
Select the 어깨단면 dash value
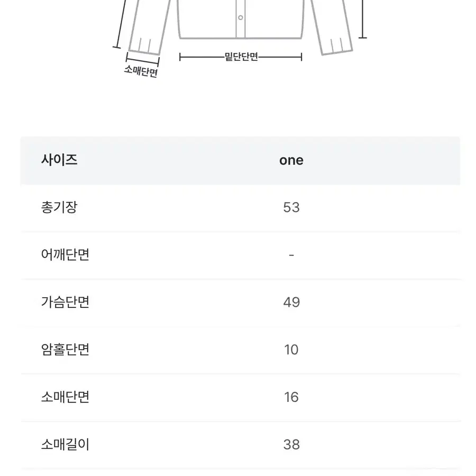coord(291,255)
